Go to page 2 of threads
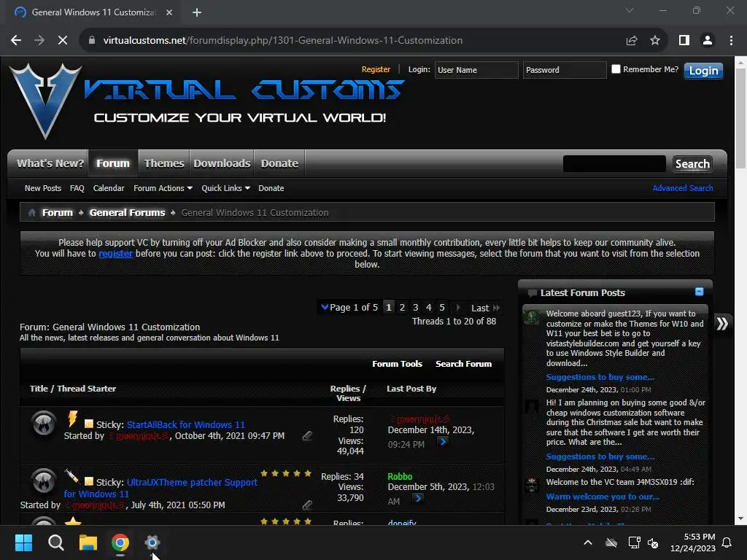 point(402,308)
